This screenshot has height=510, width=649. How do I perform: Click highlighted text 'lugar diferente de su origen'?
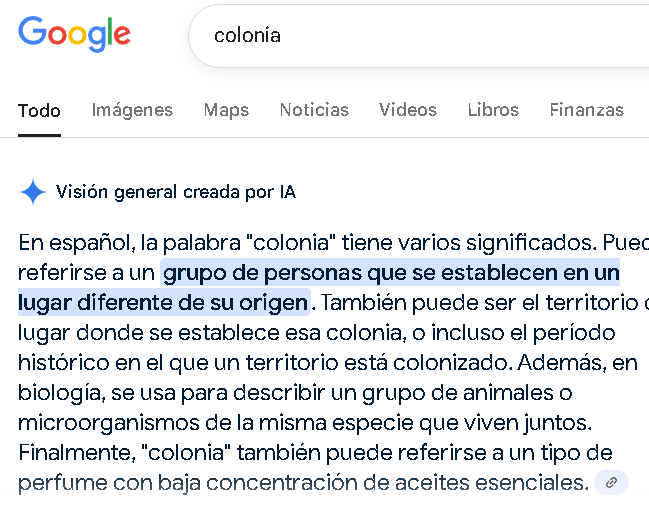tap(163, 303)
